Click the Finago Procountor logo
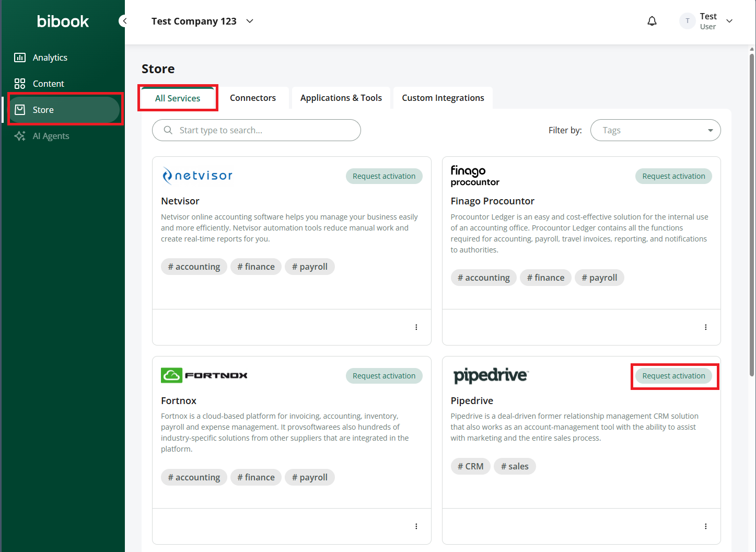 pyautogui.click(x=475, y=176)
